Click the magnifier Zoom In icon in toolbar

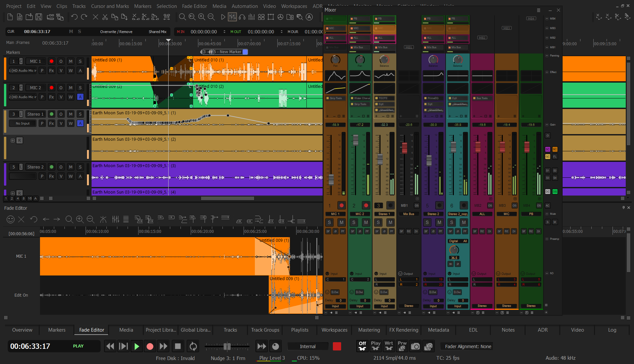202,17
